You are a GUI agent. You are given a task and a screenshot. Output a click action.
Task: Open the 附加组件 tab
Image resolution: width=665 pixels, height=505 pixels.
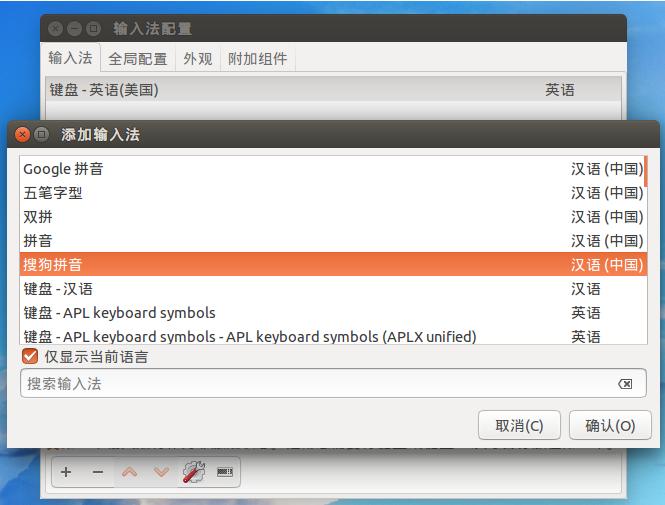(257, 59)
